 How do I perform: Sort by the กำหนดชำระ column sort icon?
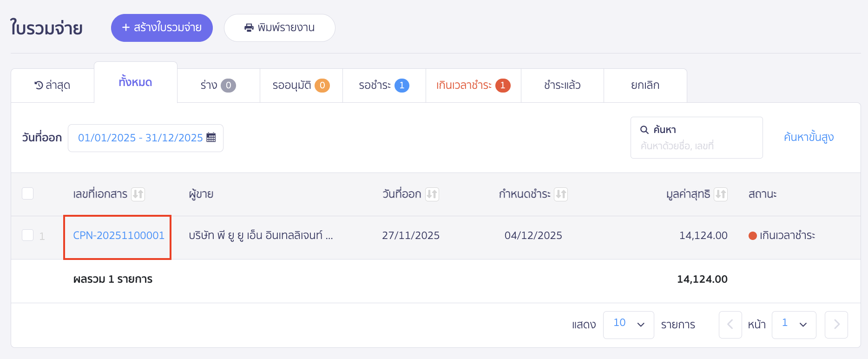(x=562, y=194)
